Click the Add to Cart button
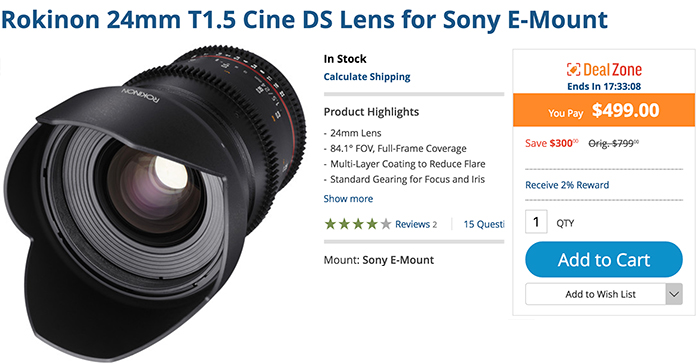This screenshot has width=700, height=364. coord(604,259)
